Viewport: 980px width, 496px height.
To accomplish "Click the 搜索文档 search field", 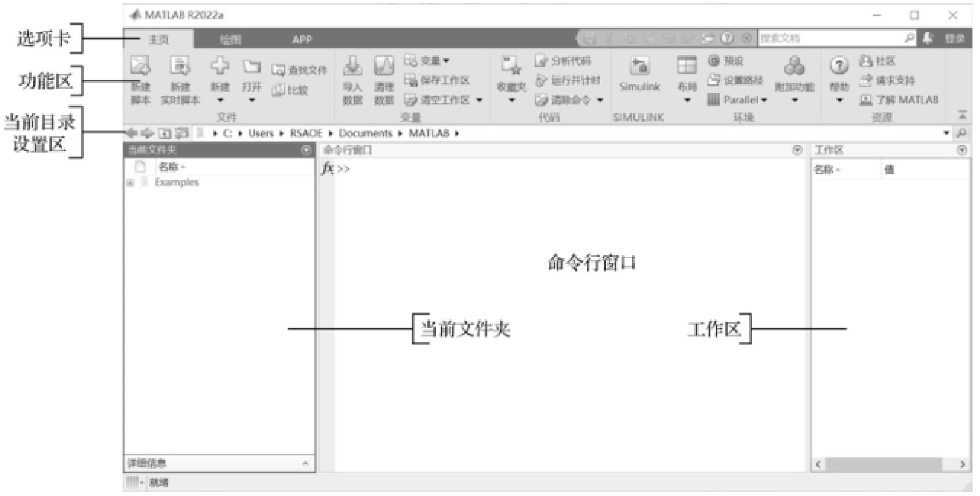I will pos(832,38).
